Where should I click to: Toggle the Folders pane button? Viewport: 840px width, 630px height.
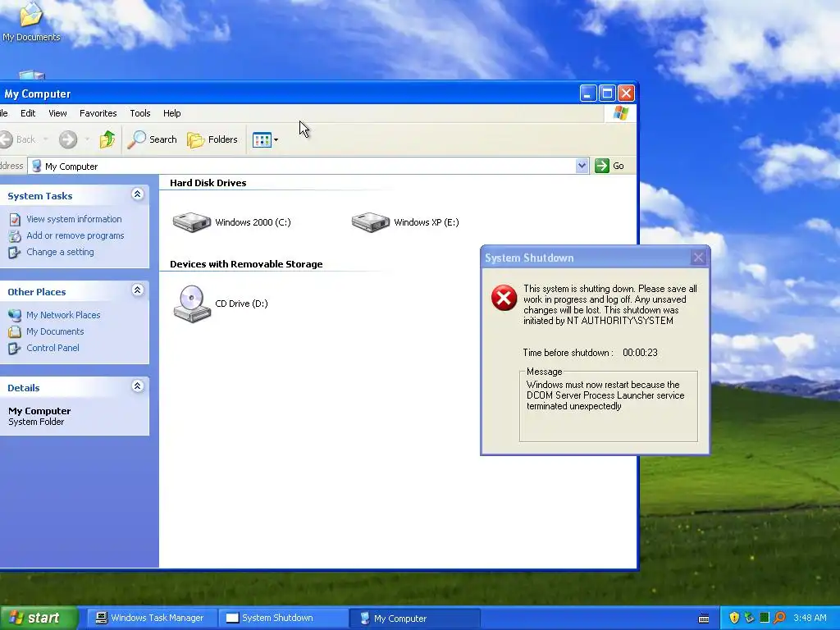coord(212,139)
